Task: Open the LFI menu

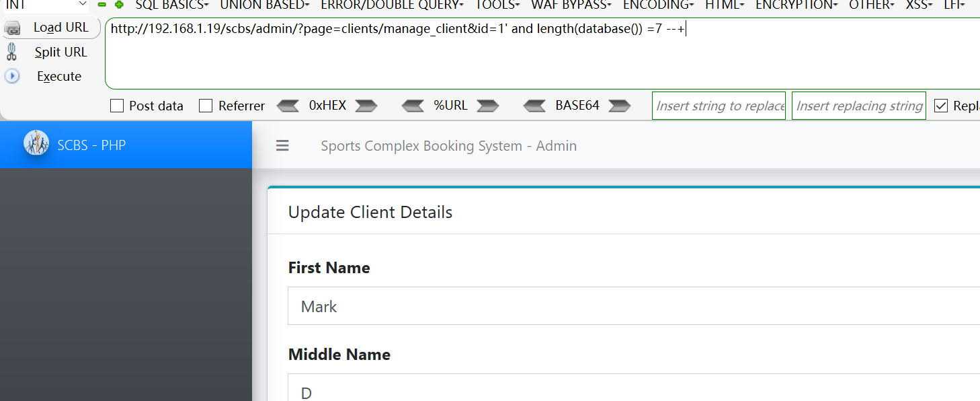Action: [x=954, y=5]
